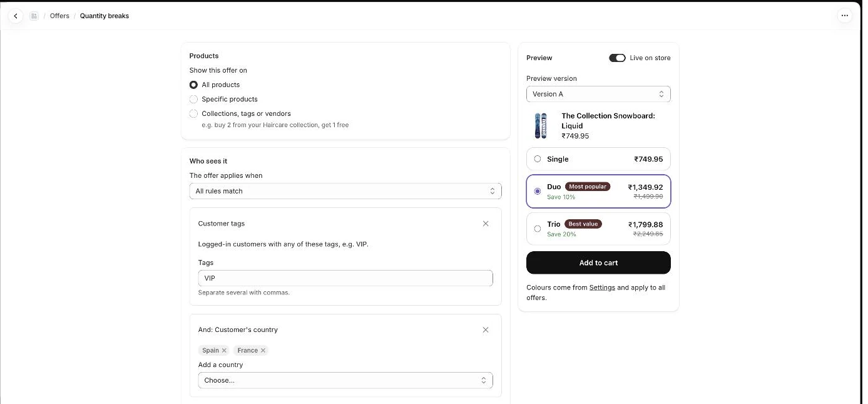Click the ₹1,349.92 Duo price
This screenshot has width=868, height=404.
coord(645,187)
